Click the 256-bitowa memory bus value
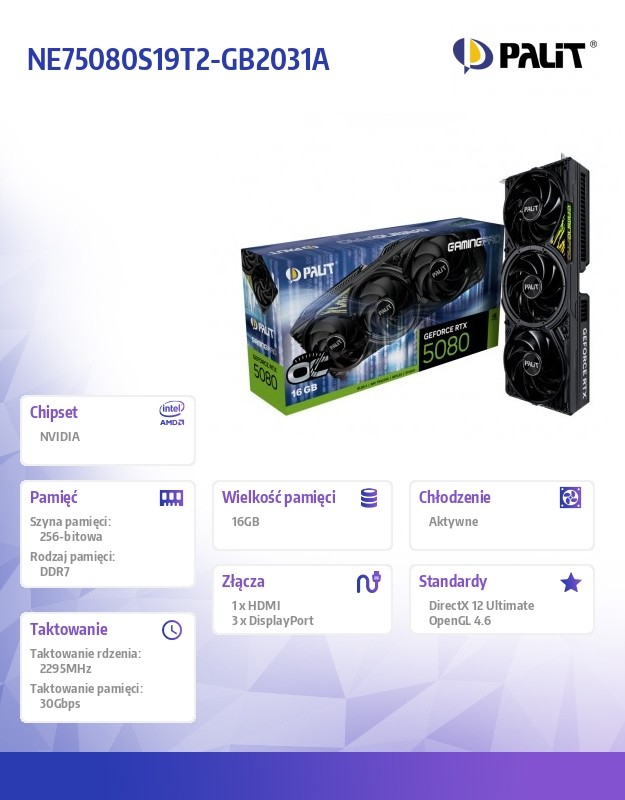The width and height of the screenshot is (625, 800). click(71, 536)
